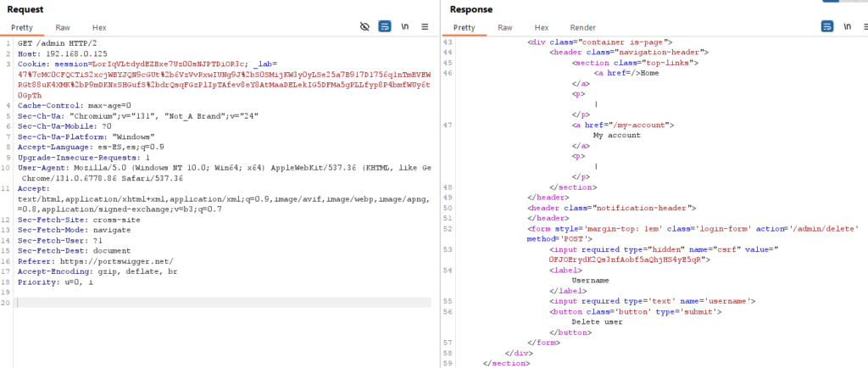Click the 'Accept-Language: es-ES' header line
Viewport: 868px width, 368px height.
point(91,147)
